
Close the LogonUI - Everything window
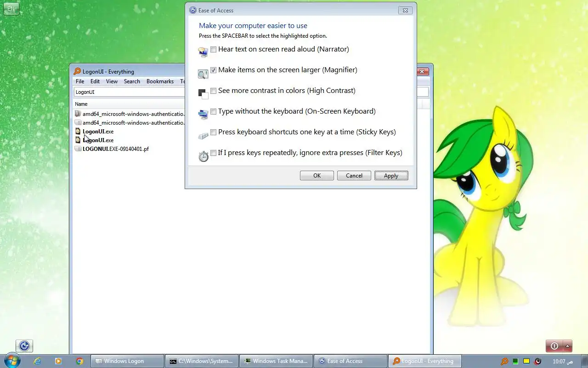coord(423,71)
